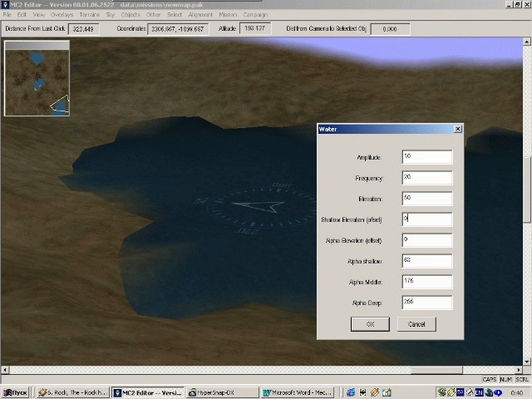Viewport: 532px width, 399px height.
Task: Cancel the Water dialog
Action: coord(416,324)
